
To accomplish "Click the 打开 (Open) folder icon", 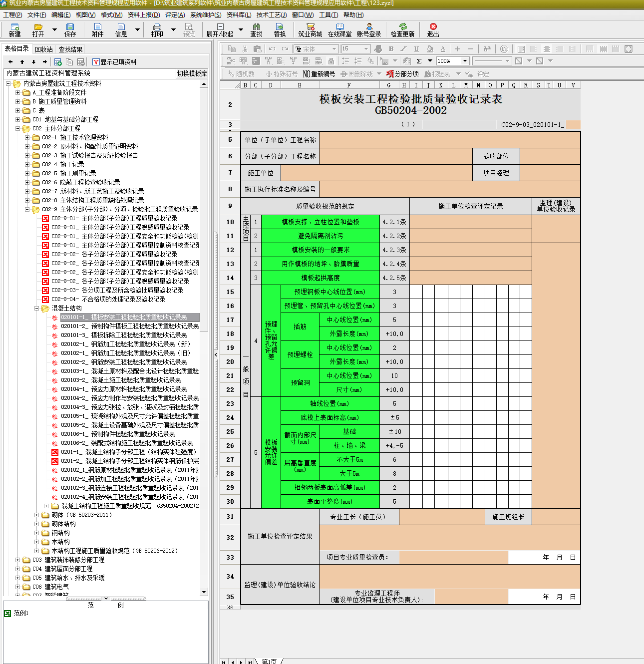I will click(38, 30).
